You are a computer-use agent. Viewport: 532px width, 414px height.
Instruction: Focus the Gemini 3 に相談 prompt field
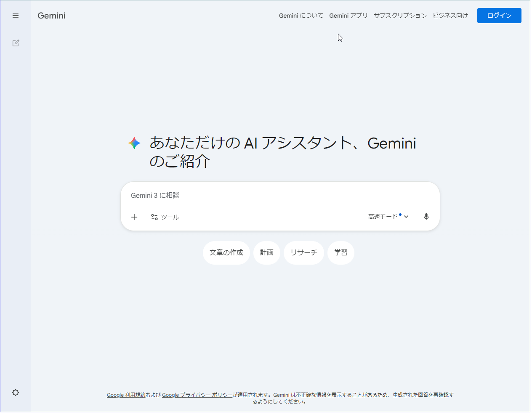pyautogui.click(x=280, y=195)
